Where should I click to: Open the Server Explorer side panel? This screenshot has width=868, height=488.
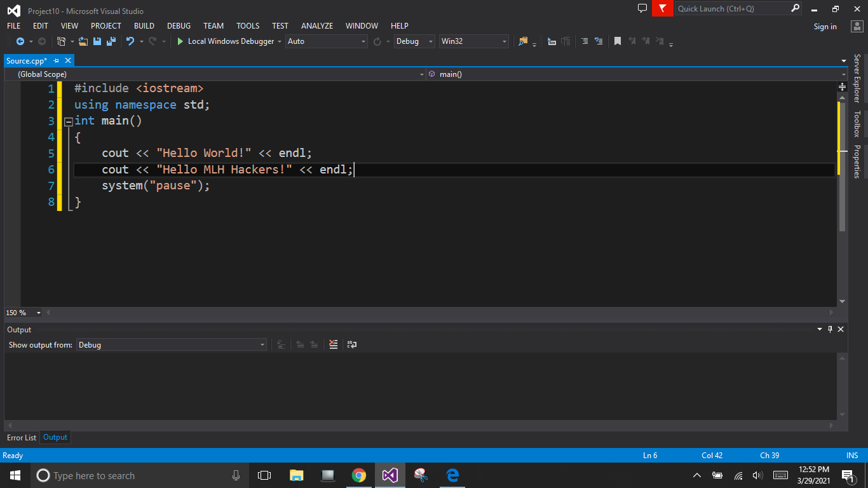857,78
